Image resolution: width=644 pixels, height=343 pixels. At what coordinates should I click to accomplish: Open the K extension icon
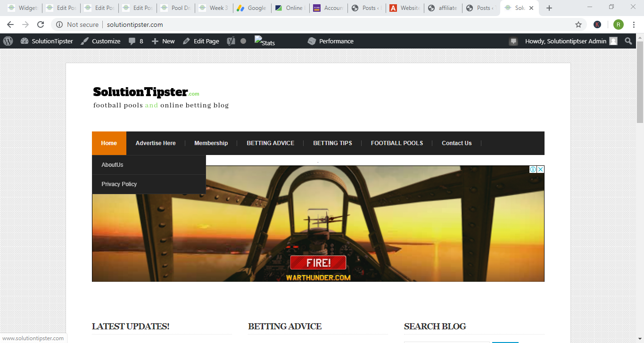pos(597,24)
